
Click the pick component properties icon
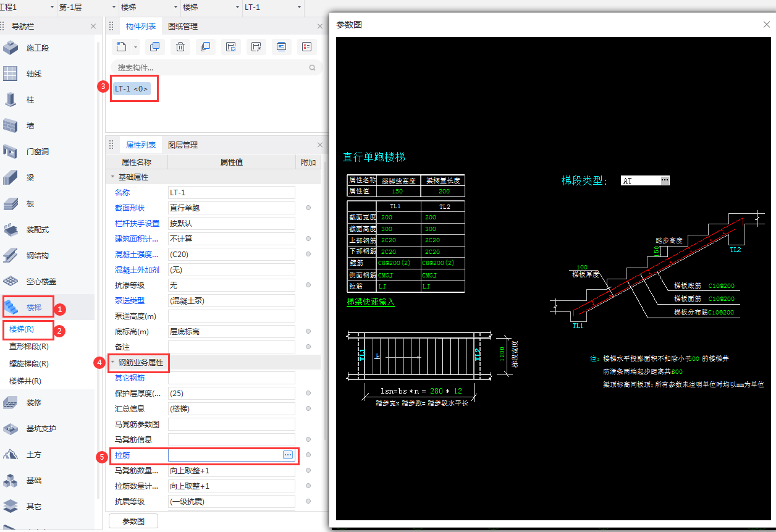[x=256, y=46]
